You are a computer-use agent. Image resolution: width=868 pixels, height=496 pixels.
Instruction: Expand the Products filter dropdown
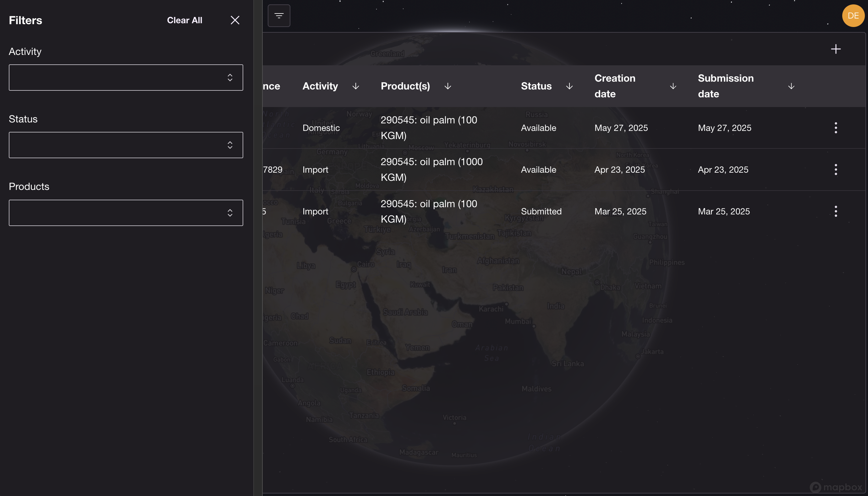pos(126,213)
